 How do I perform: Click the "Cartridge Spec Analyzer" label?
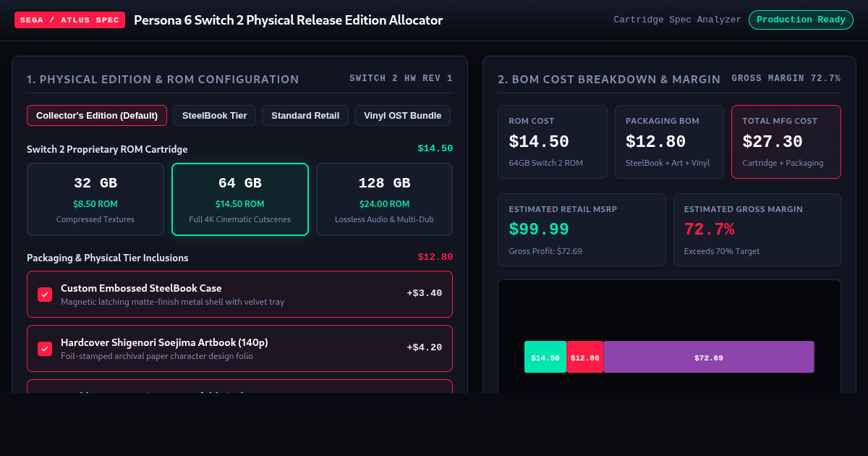(677, 20)
